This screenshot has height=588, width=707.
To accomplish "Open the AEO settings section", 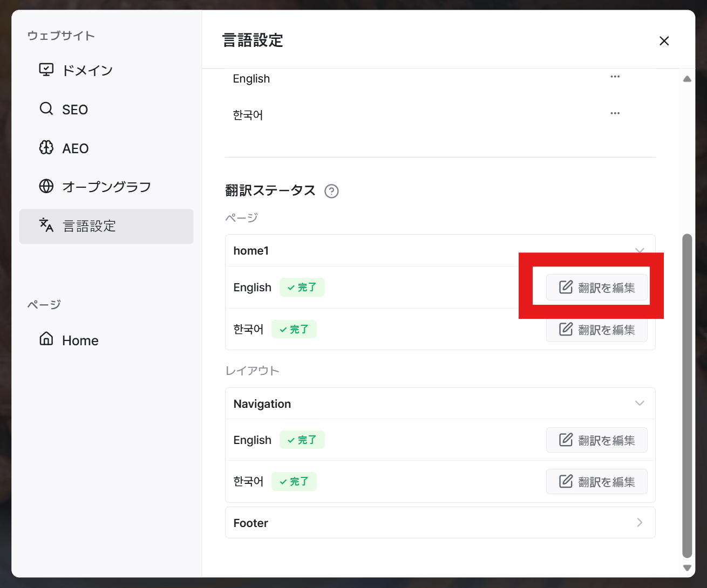I will pos(106,148).
